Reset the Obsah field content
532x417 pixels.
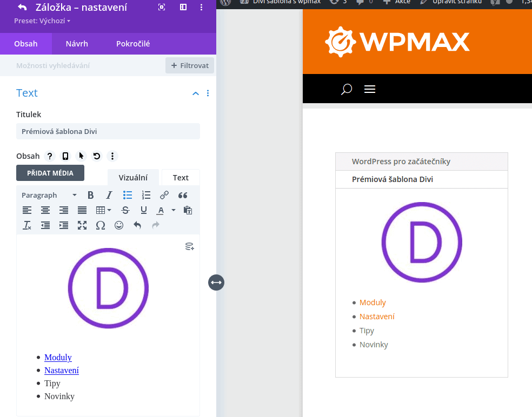pyautogui.click(x=97, y=156)
